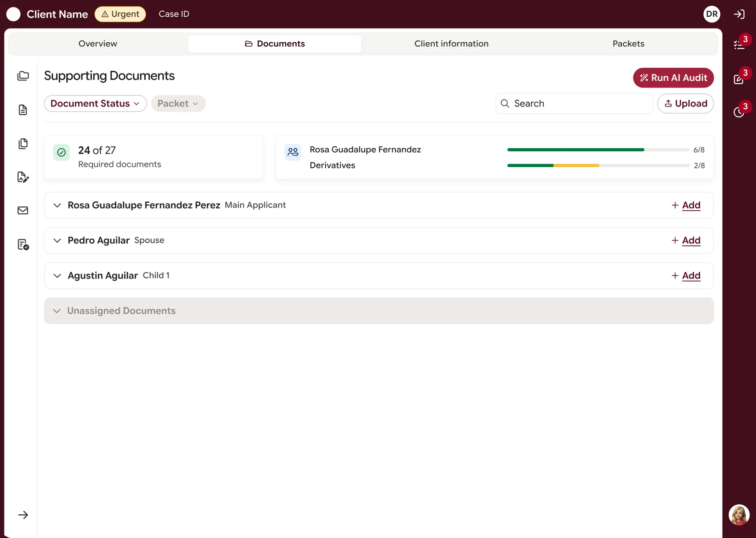The image size is (756, 538).
Task: Switch to the Client information tab
Action: pyautogui.click(x=451, y=44)
